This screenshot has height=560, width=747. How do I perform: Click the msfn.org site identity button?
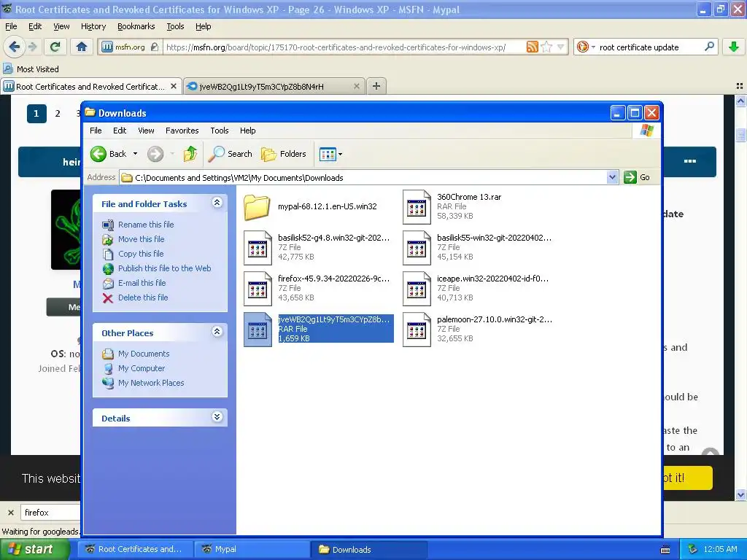point(130,47)
